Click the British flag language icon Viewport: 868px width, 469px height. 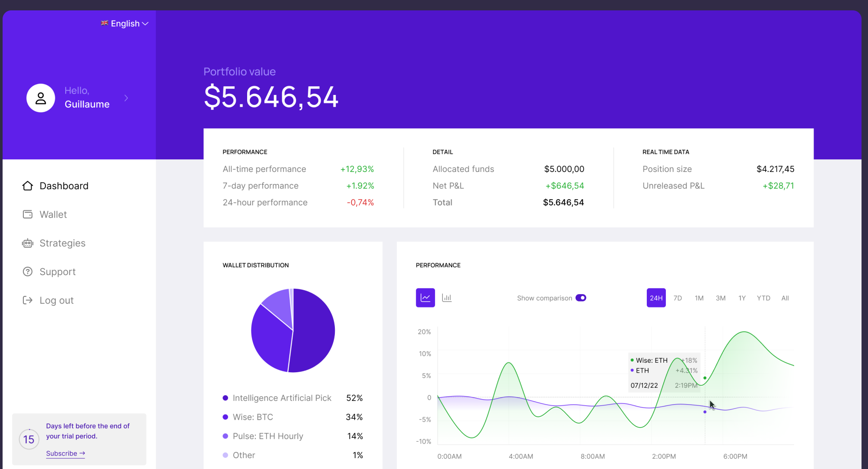[x=104, y=23]
